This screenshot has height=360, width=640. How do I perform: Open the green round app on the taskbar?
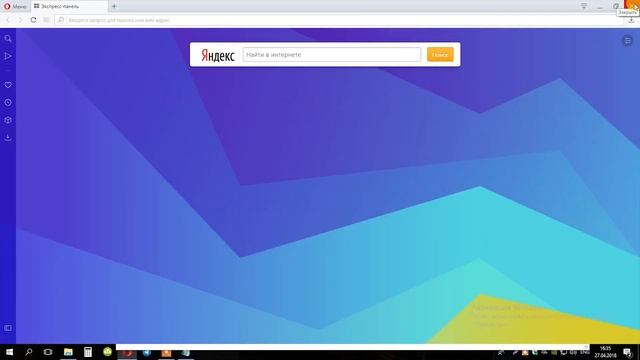coord(107,351)
